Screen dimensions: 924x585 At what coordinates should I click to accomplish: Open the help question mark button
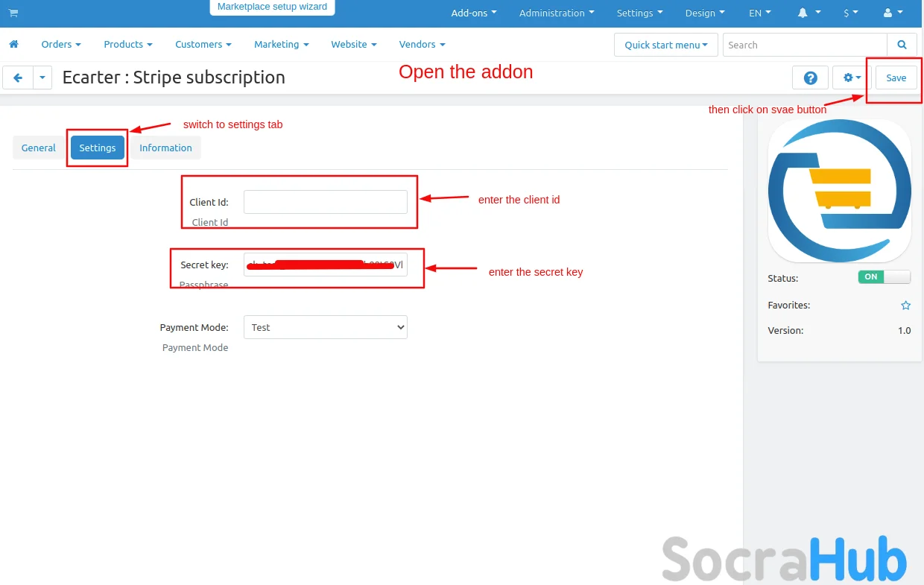(810, 78)
